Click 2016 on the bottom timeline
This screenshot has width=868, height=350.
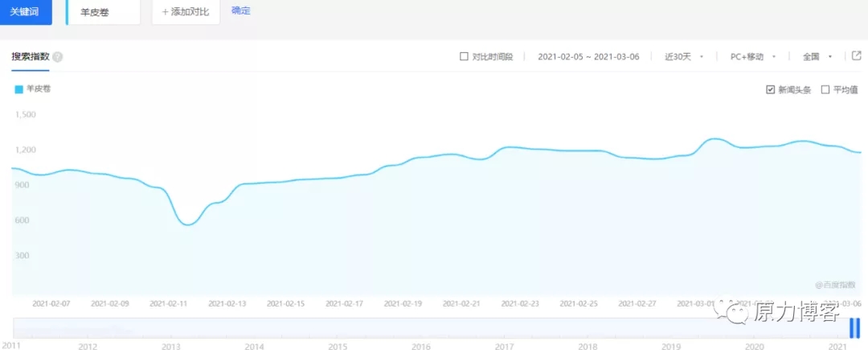(420, 346)
